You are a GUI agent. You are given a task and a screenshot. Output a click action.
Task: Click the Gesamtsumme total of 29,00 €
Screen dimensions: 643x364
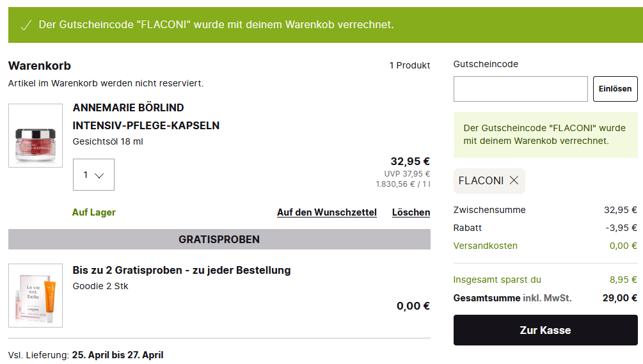click(x=621, y=297)
